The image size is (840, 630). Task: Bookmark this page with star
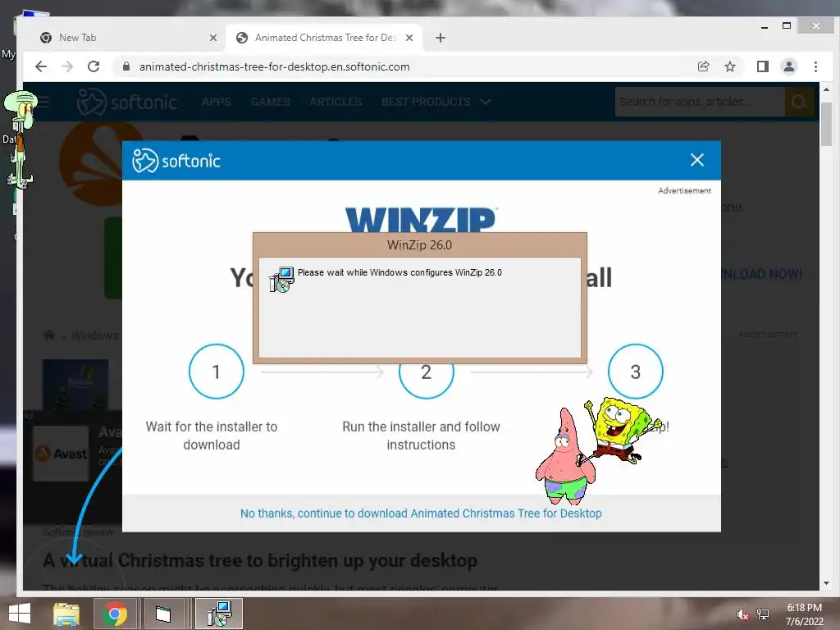pos(729,66)
